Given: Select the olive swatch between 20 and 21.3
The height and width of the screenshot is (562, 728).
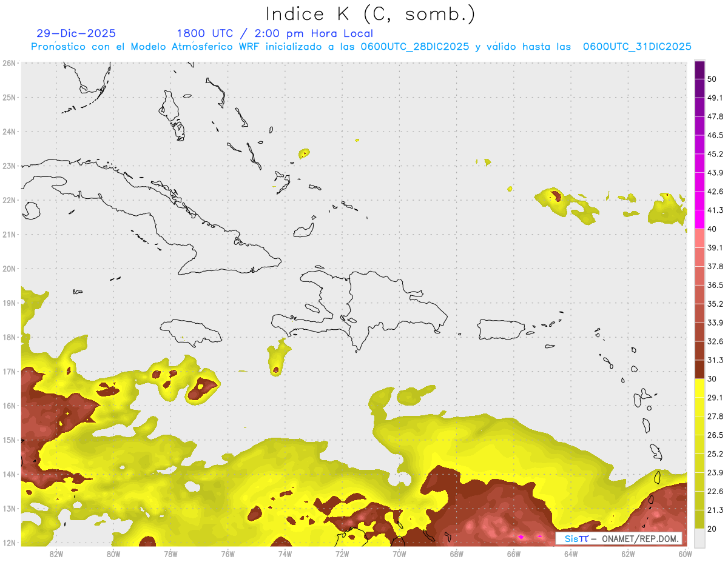Looking at the screenshot, I should [699, 519].
